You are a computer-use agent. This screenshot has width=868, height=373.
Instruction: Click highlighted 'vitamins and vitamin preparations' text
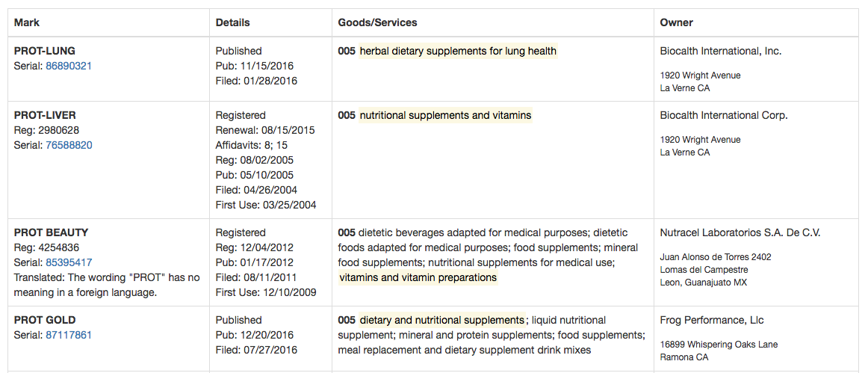click(x=418, y=277)
